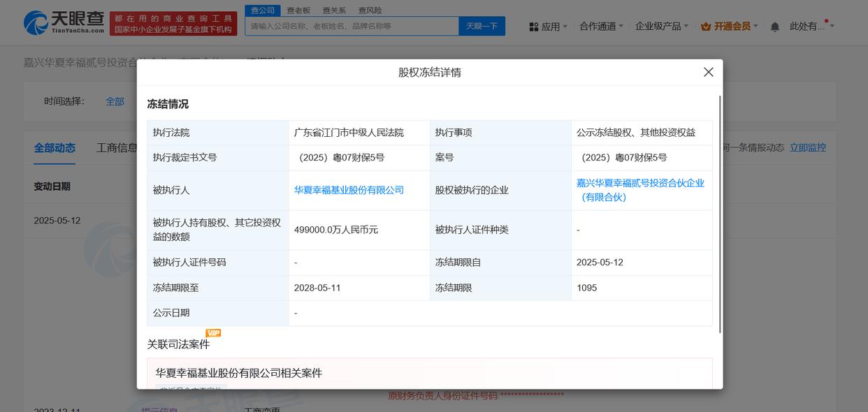Viewport: 868px width, 412px height.
Task: Expand the 应用 dropdown menu
Action: 549,27
